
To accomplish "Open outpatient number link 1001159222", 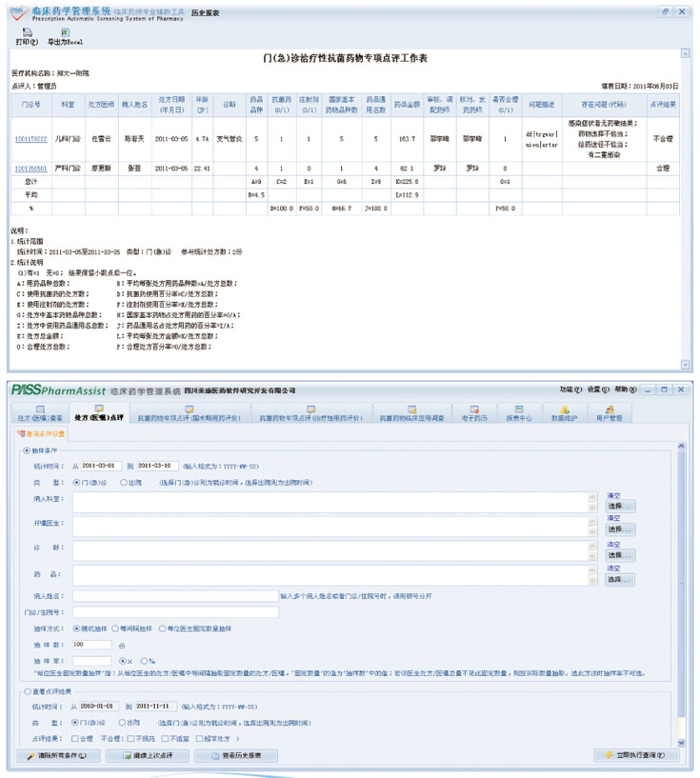I will click(30, 139).
